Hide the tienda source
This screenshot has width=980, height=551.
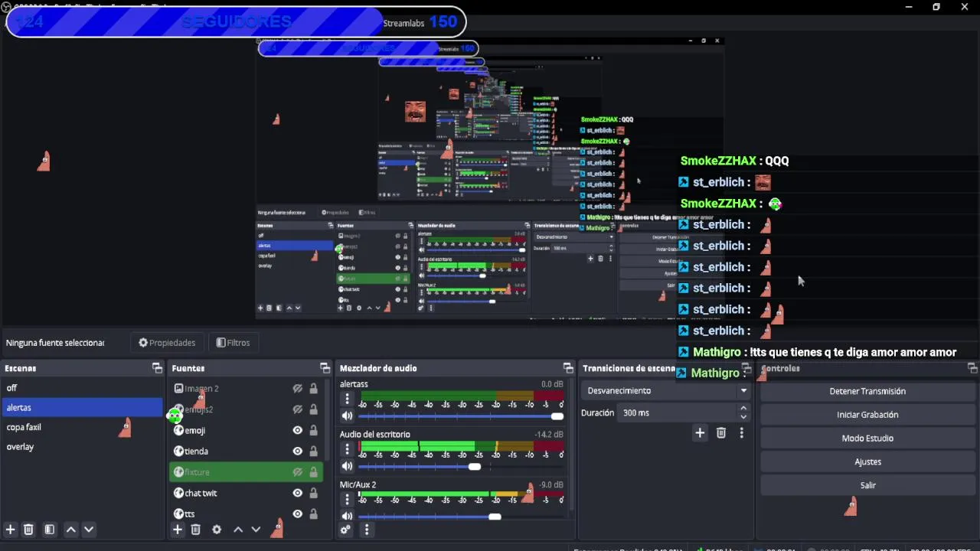pyautogui.click(x=298, y=452)
